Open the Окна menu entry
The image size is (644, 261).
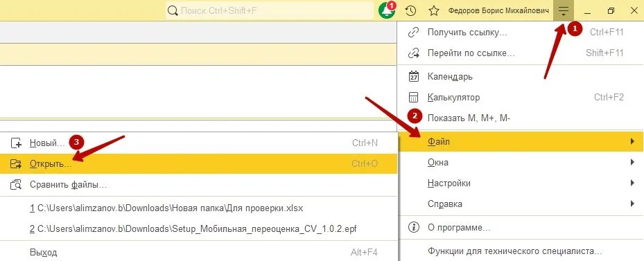click(521, 162)
